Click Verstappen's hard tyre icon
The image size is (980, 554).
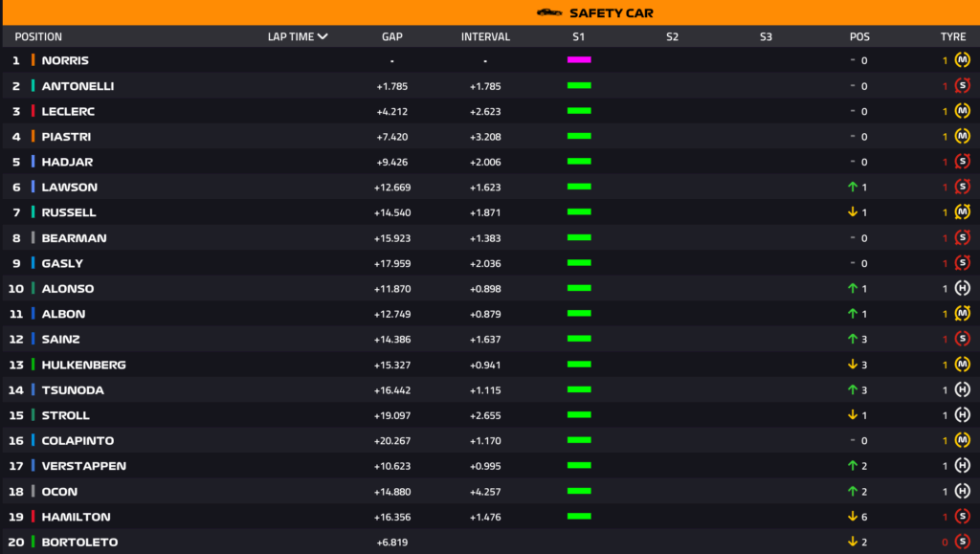963,466
